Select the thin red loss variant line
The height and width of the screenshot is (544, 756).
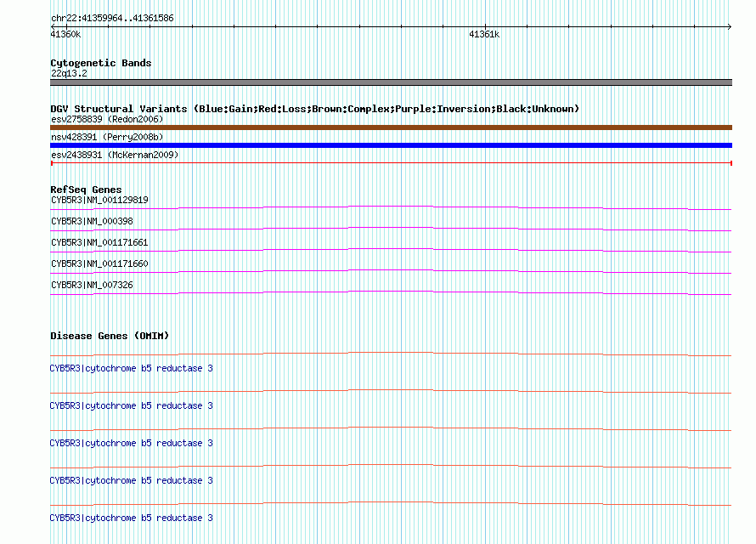pyautogui.click(x=391, y=163)
